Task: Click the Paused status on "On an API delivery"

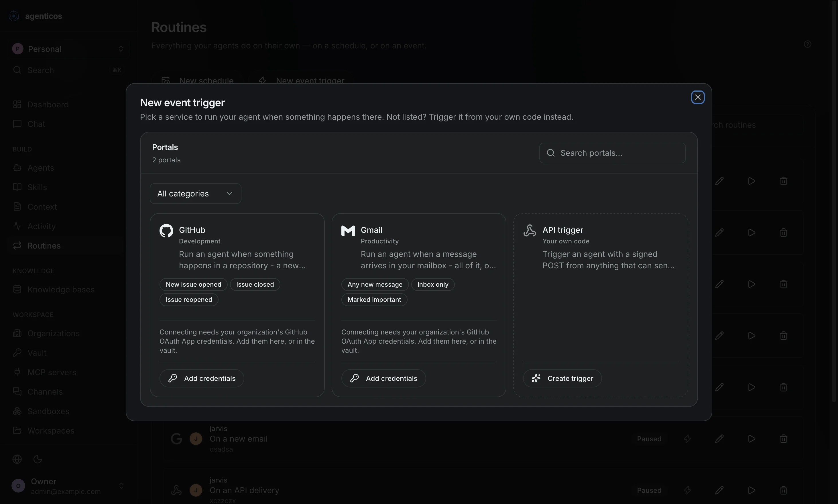Action: tap(649, 491)
